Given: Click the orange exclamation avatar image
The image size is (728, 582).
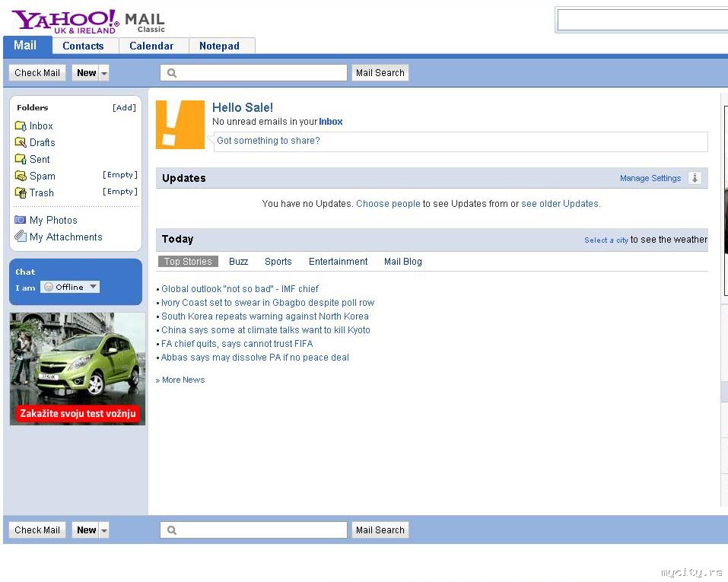Looking at the screenshot, I should click(180, 125).
